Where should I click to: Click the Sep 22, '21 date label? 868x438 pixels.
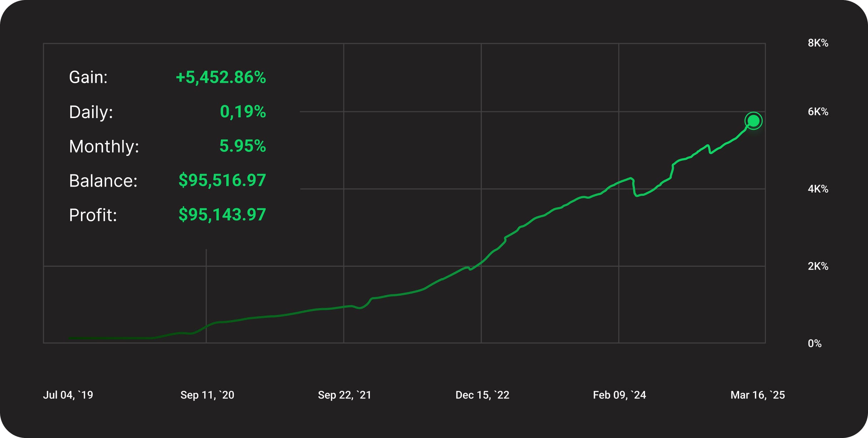344,395
